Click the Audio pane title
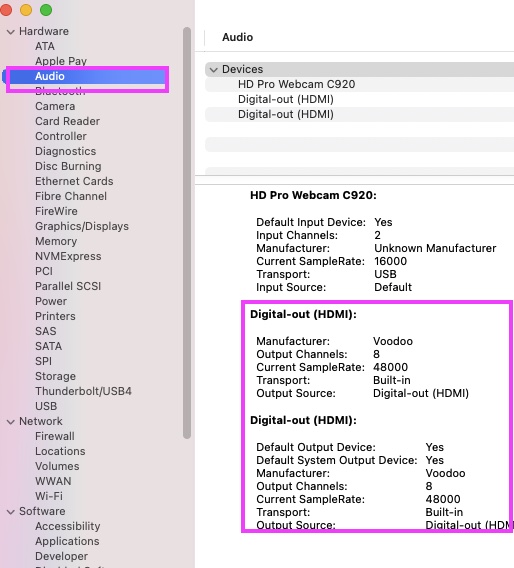The image size is (514, 568). point(238,37)
